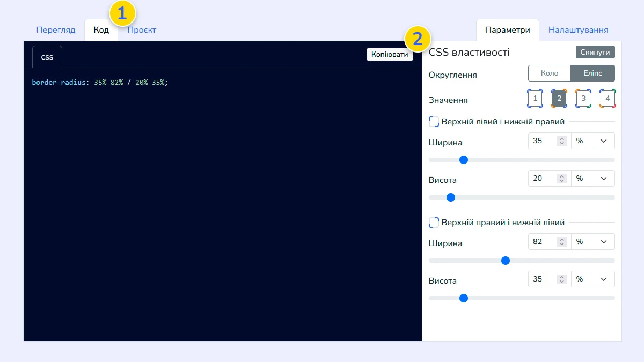Click the corner link icon beside Верхній правий і нижній лівий
Viewport: 644px width, 362px height.
click(433, 222)
